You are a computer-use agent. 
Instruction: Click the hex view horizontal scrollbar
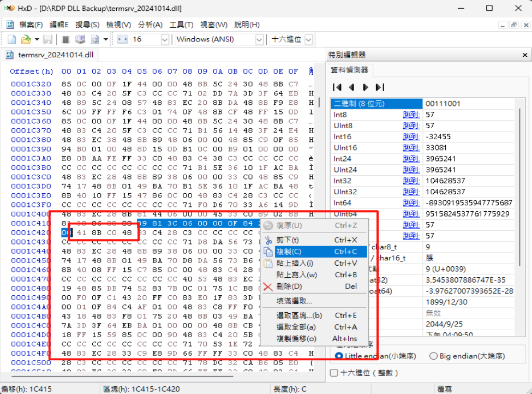click(x=122, y=376)
